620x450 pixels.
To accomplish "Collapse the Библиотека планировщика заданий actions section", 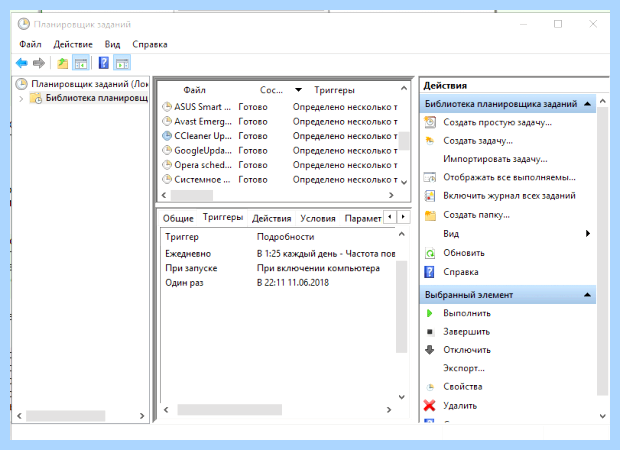I will [x=588, y=104].
